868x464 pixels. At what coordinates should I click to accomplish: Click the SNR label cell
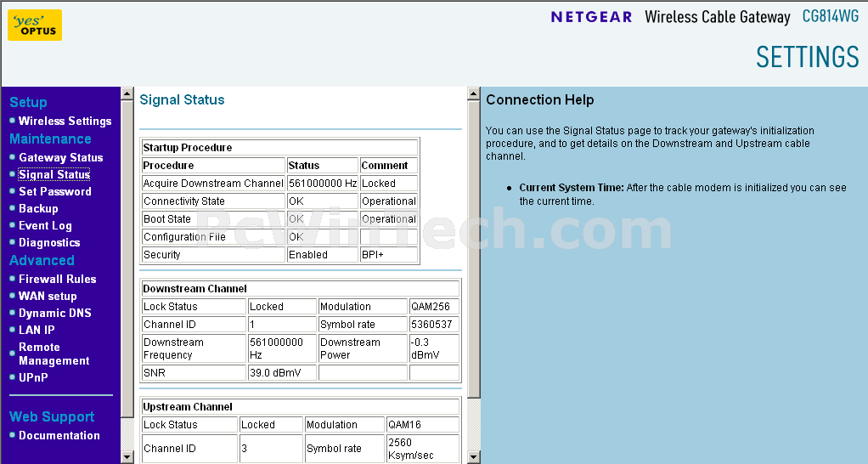(194, 372)
